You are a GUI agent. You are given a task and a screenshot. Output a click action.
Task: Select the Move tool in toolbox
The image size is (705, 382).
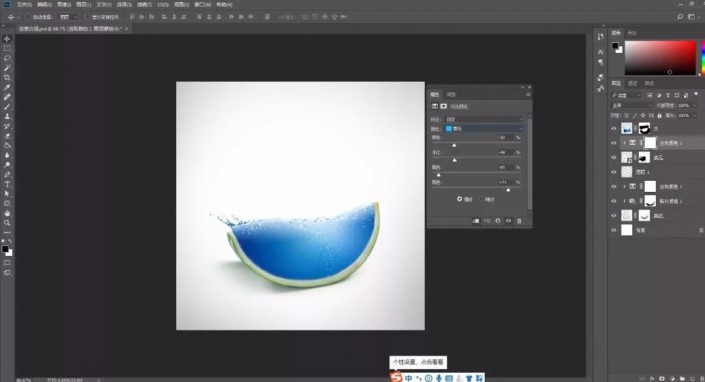pyautogui.click(x=7, y=39)
